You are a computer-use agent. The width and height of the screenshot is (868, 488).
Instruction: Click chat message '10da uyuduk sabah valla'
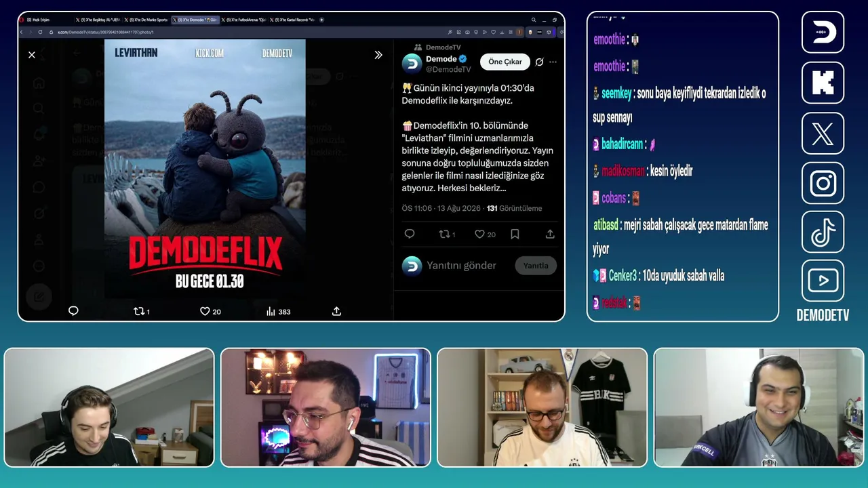(x=684, y=276)
